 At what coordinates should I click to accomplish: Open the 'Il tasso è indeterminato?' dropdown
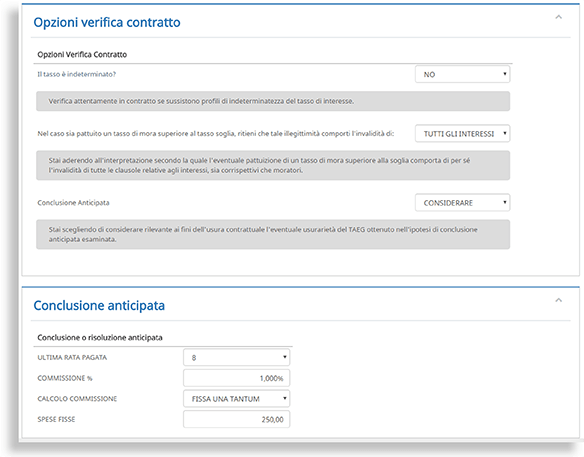tap(463, 74)
